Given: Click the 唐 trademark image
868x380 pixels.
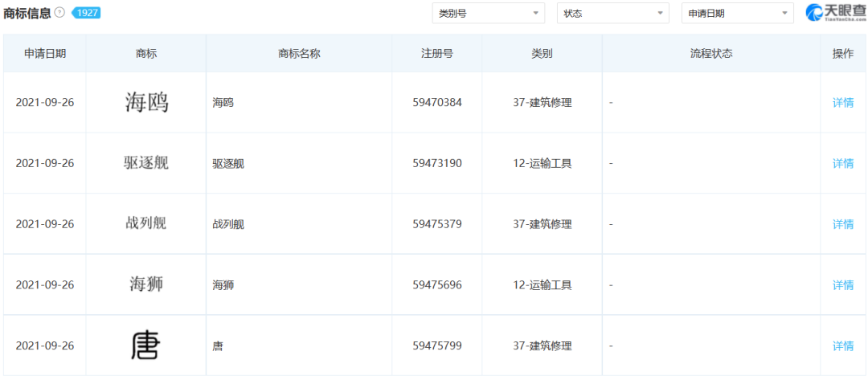Looking at the screenshot, I should tap(145, 345).
